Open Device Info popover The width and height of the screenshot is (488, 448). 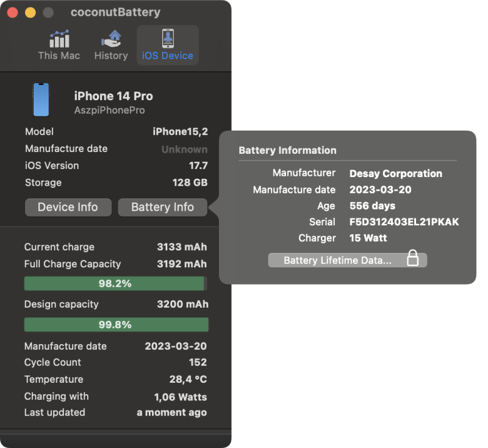coord(68,208)
